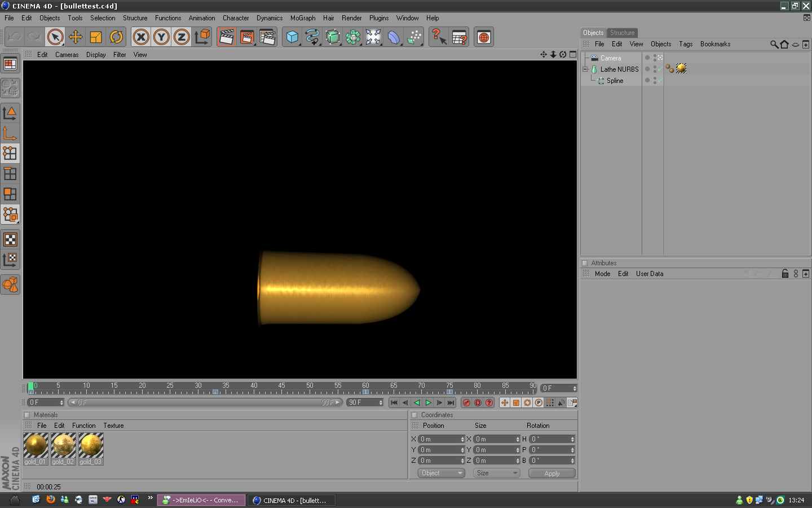The height and width of the screenshot is (508, 812).
Task: Toggle the Attributes panel checkbox
Action: (x=585, y=263)
